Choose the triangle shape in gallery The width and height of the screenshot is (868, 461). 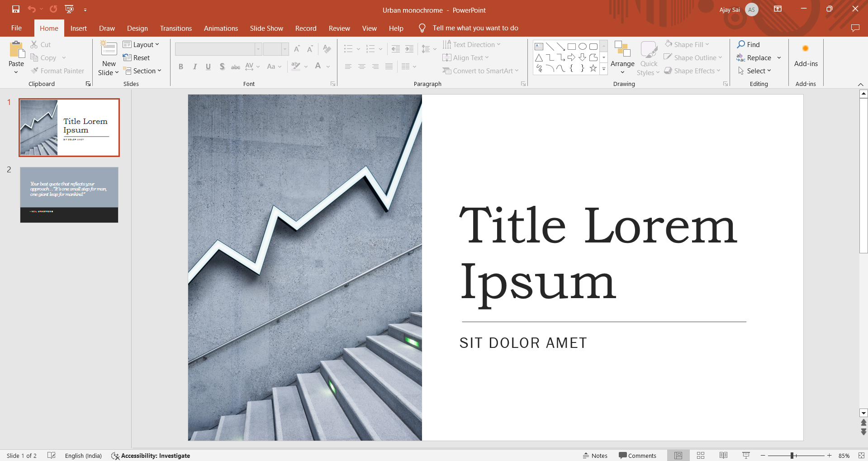[539, 57]
